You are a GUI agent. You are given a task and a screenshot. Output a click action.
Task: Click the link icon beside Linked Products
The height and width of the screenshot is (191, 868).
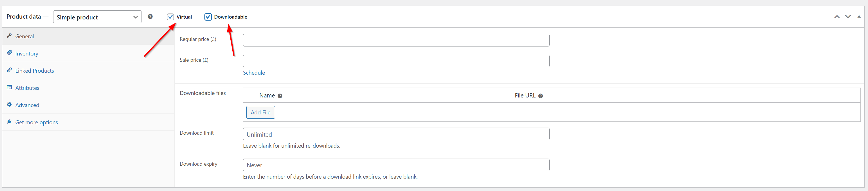pos(9,70)
